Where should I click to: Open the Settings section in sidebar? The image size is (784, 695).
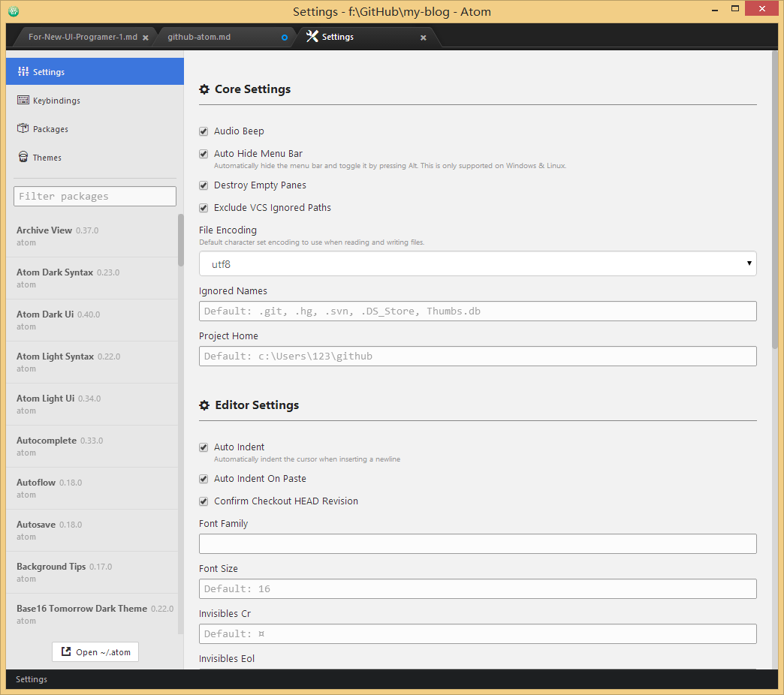pyautogui.click(x=95, y=71)
